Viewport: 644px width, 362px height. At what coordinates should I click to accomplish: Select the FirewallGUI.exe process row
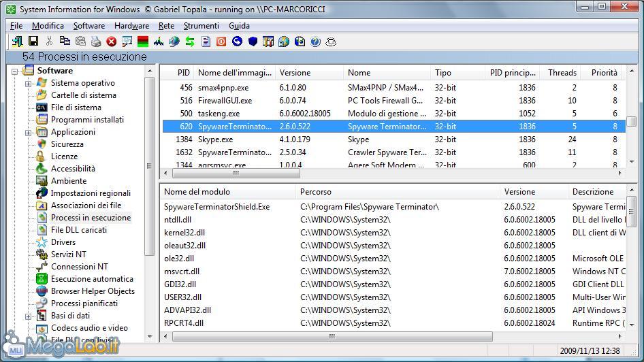tap(394, 101)
